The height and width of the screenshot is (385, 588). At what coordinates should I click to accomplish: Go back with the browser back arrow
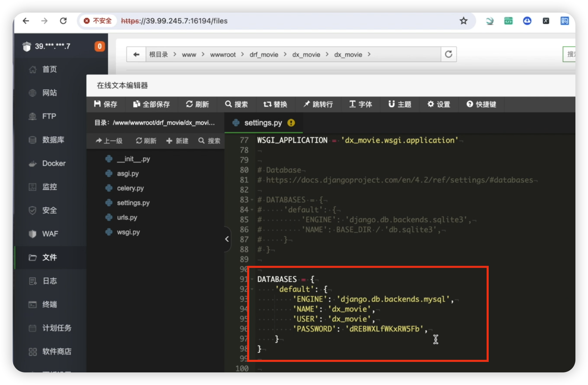coord(26,21)
